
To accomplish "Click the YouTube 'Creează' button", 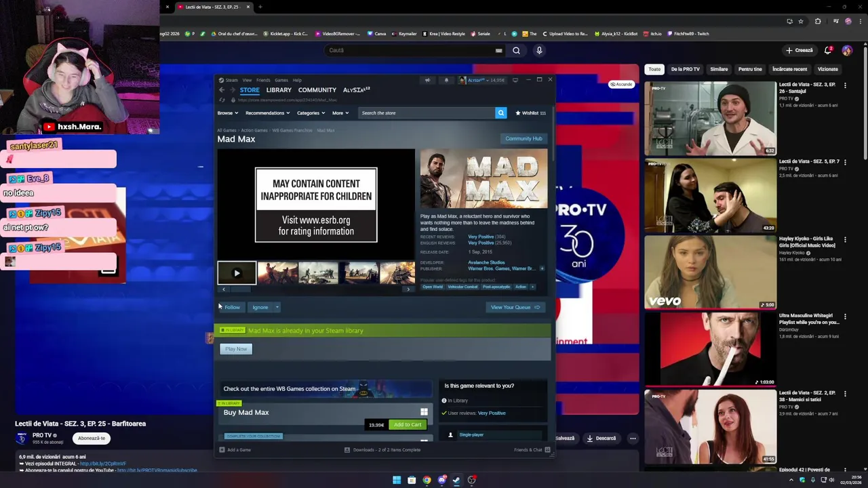I will 800,50.
